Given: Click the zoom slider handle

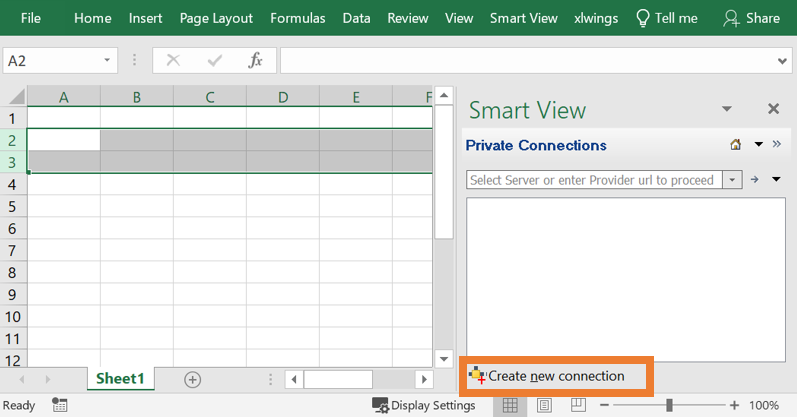Looking at the screenshot, I should [669, 405].
